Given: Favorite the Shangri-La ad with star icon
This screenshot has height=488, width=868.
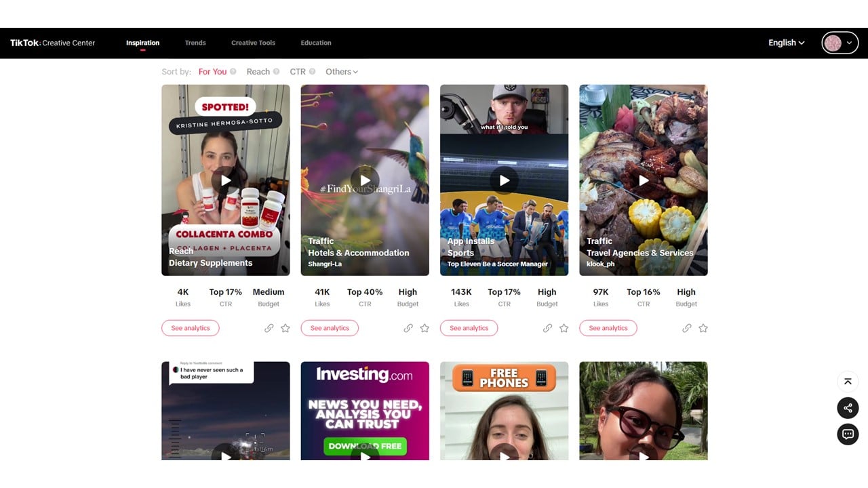Looking at the screenshot, I should 425,328.
